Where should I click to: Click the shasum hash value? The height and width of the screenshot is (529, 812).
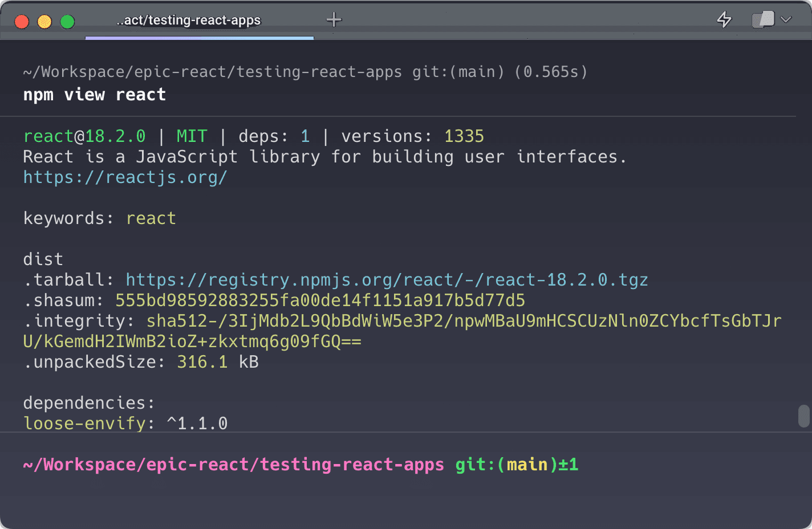(320, 300)
